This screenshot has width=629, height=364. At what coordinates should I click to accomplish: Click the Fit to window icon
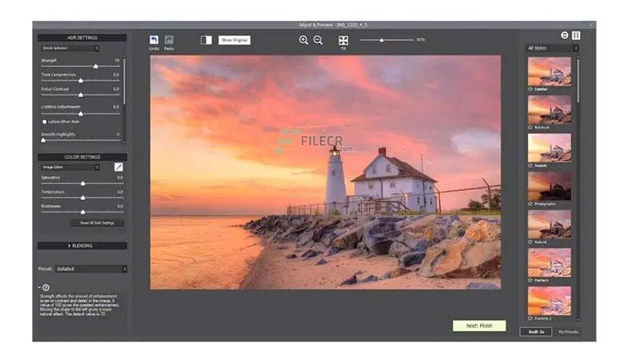[x=343, y=40]
